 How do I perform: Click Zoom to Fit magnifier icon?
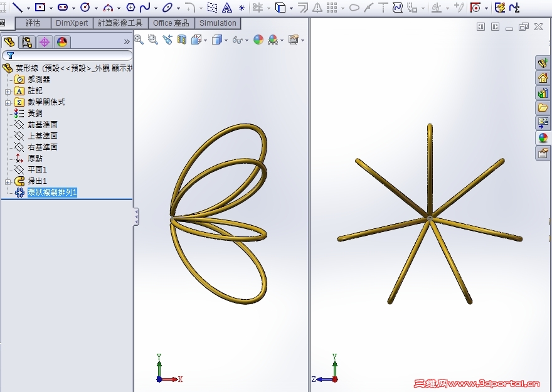click(139, 40)
